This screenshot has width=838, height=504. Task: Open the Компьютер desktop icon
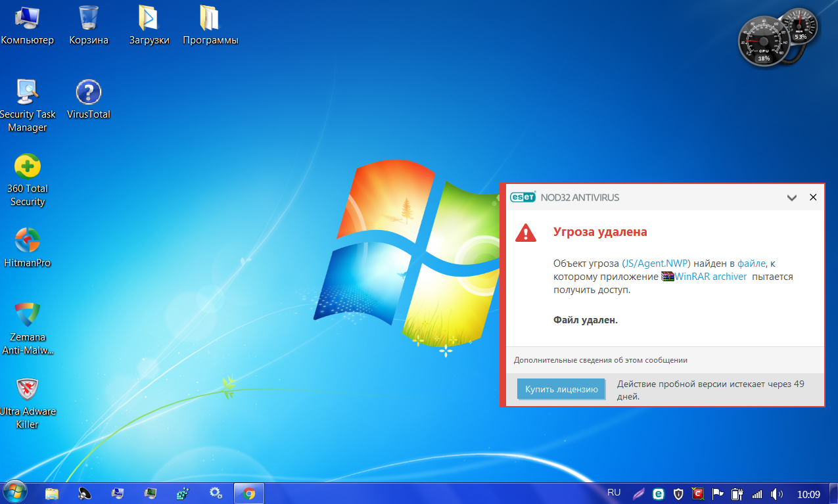(27, 25)
